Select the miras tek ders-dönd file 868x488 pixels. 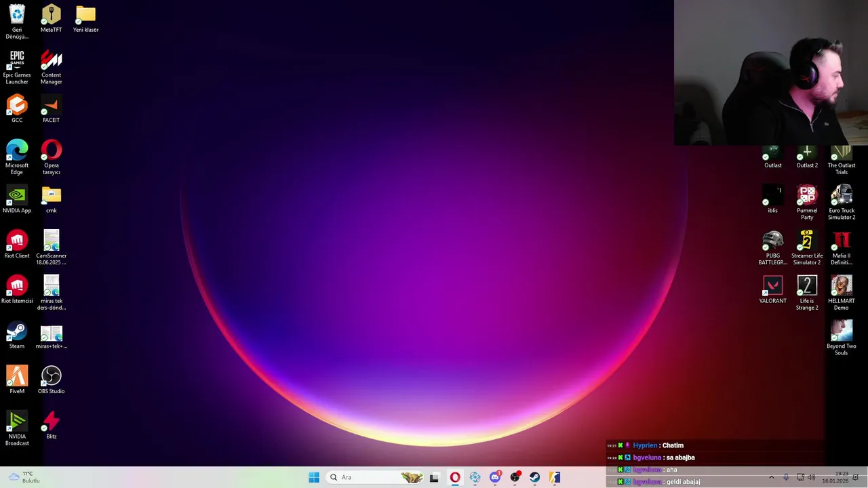pos(51,293)
